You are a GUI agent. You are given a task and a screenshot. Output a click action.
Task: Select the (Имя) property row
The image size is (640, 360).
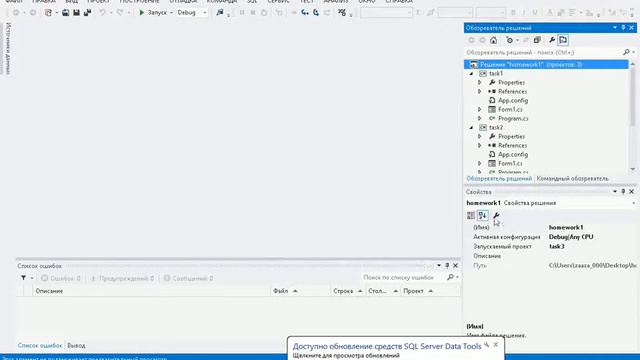click(550, 227)
